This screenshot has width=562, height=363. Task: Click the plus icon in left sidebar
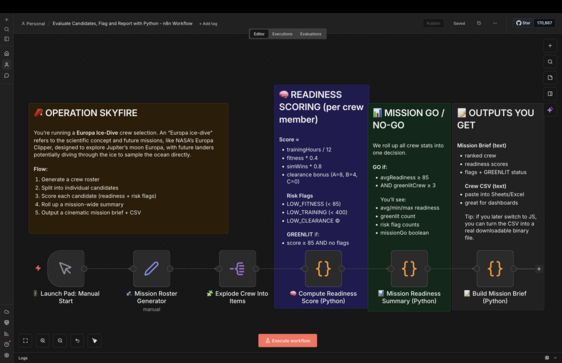(x=6, y=20)
